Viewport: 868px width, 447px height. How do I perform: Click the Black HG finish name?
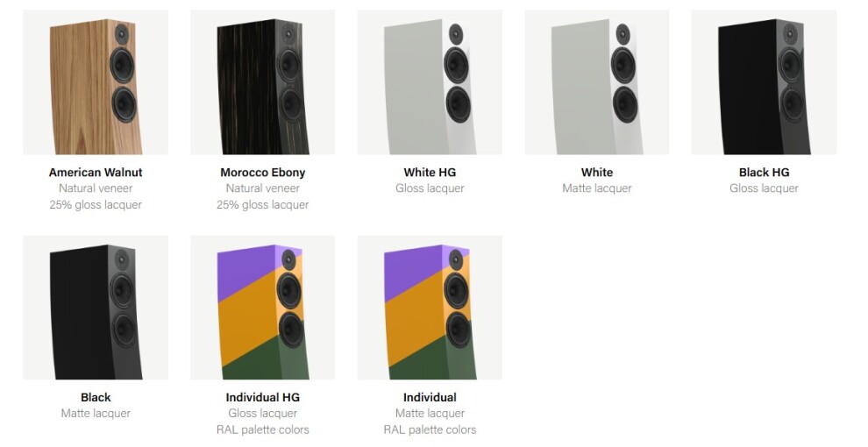764,172
